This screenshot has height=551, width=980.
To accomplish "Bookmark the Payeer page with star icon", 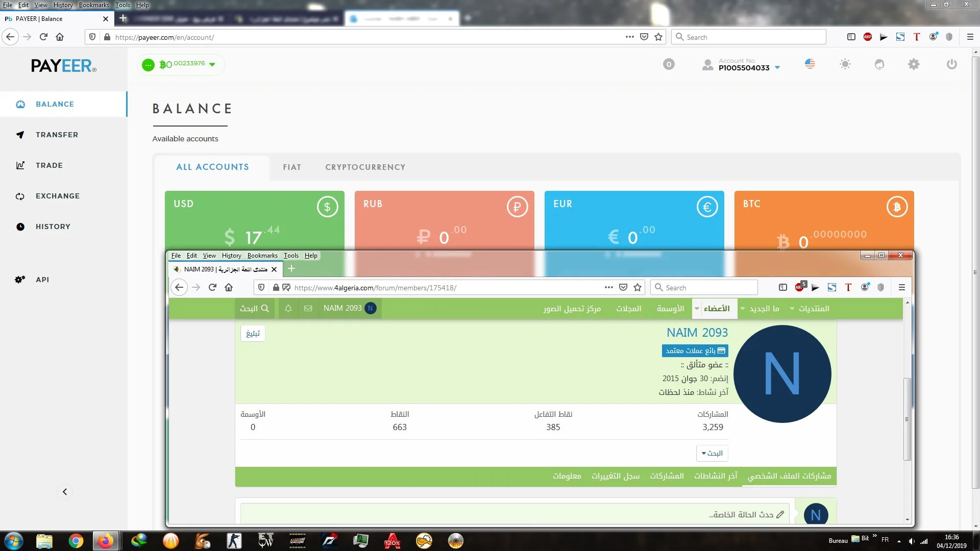I will point(658,37).
